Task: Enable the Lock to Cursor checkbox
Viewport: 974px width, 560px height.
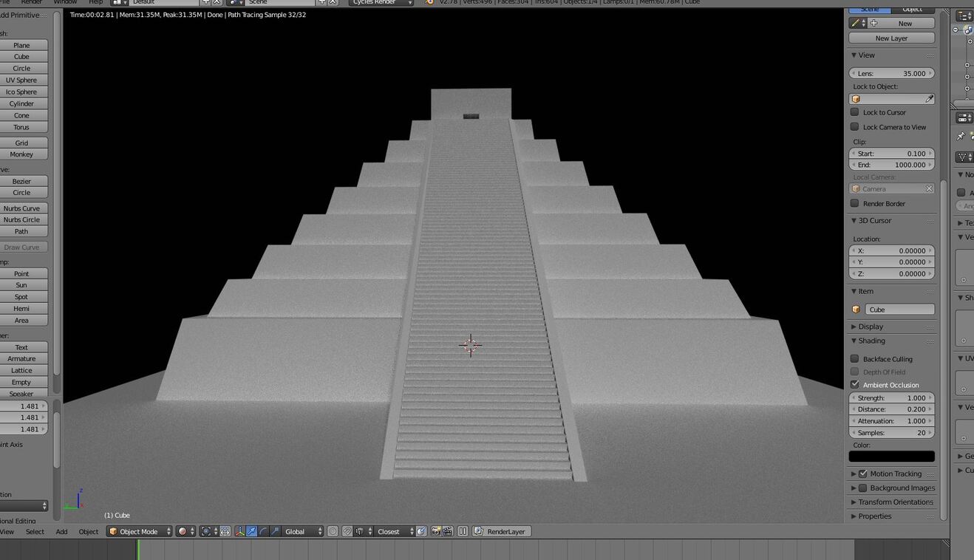Action: [x=855, y=112]
